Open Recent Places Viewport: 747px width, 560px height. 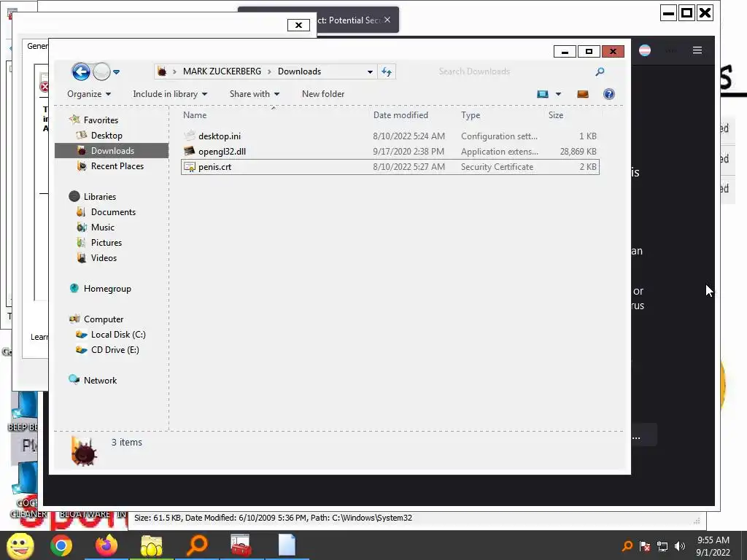[x=117, y=166]
